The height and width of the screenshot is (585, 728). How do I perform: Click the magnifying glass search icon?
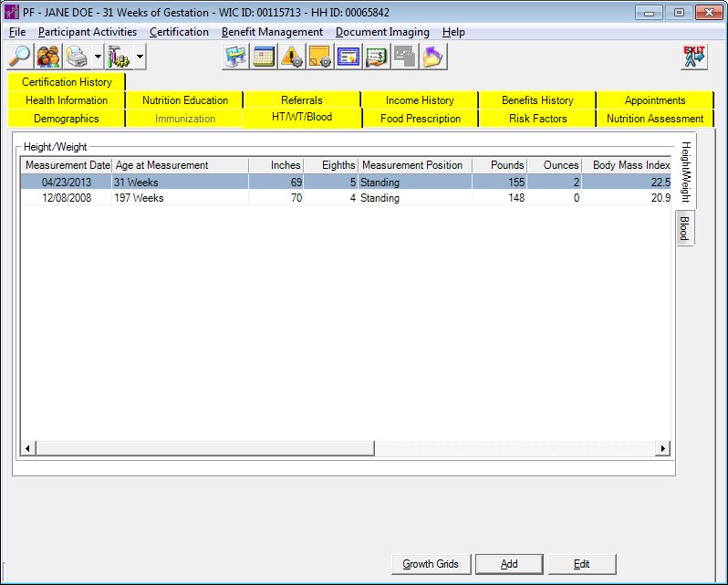[x=20, y=57]
